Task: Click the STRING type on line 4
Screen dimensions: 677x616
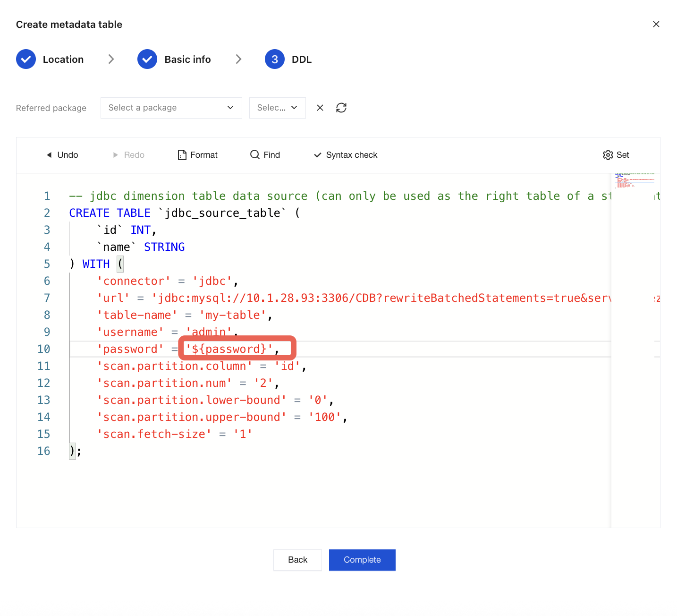Action: pos(164,247)
